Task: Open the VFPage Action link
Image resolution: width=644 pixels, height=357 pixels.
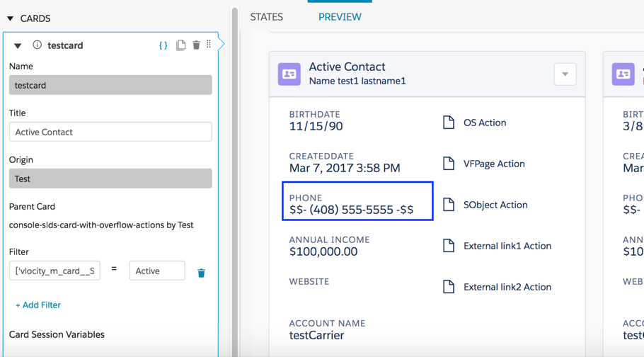Action: tap(494, 164)
